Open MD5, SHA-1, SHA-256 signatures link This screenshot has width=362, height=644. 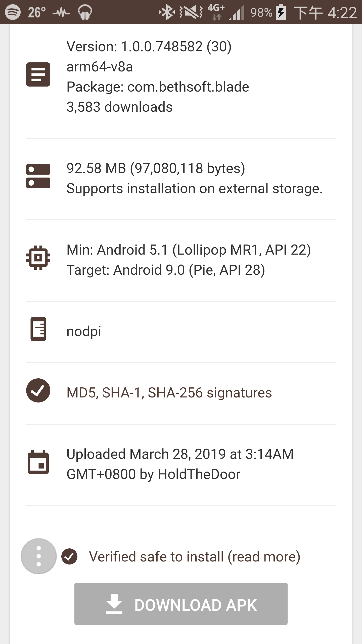169,393
